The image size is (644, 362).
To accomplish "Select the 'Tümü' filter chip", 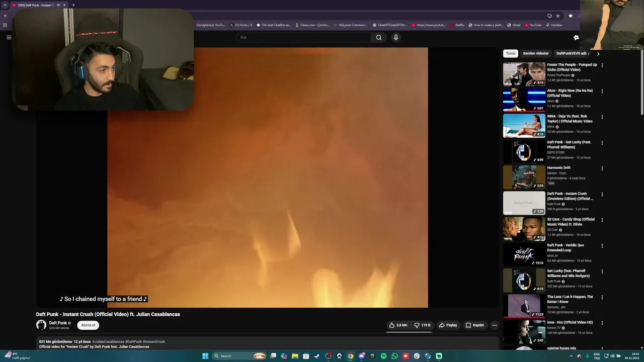I will (x=511, y=53).
